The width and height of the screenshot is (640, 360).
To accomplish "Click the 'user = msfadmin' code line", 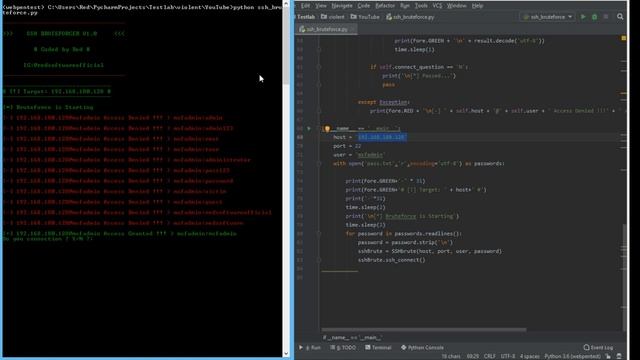I will (x=358, y=155).
